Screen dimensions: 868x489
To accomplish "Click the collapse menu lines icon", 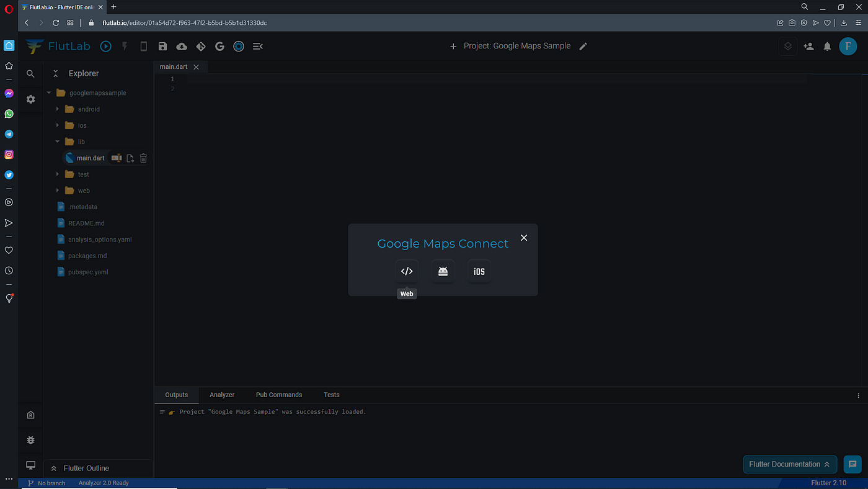I will pos(258,46).
